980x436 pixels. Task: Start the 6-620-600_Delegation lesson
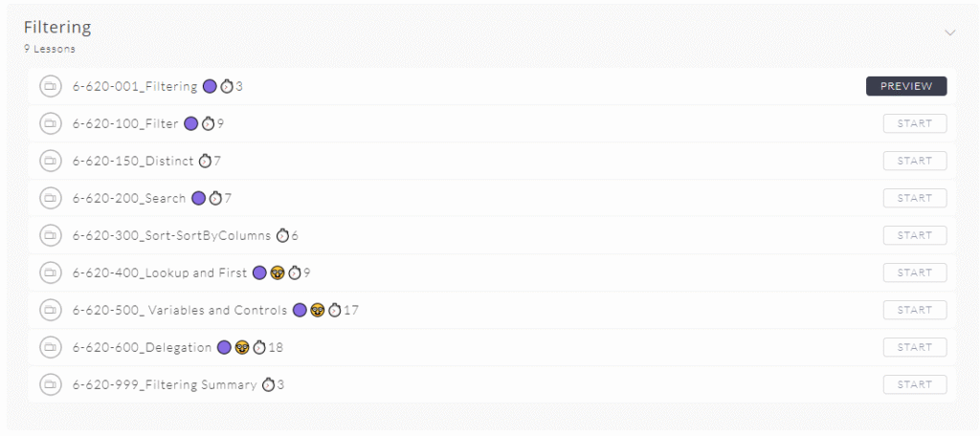pyautogui.click(x=915, y=347)
